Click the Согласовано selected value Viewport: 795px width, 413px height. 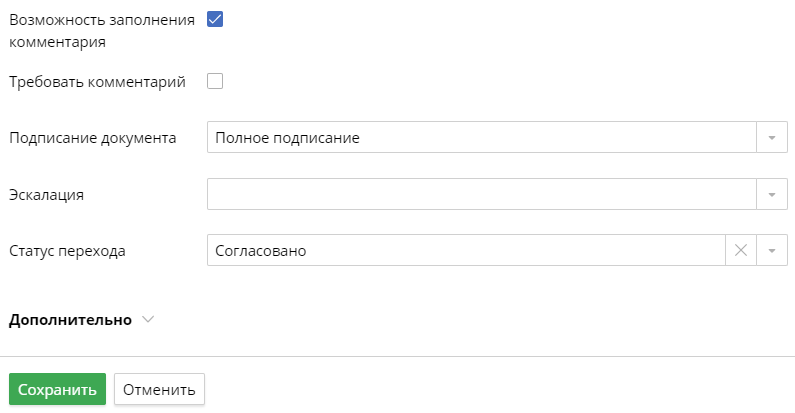click(x=261, y=250)
